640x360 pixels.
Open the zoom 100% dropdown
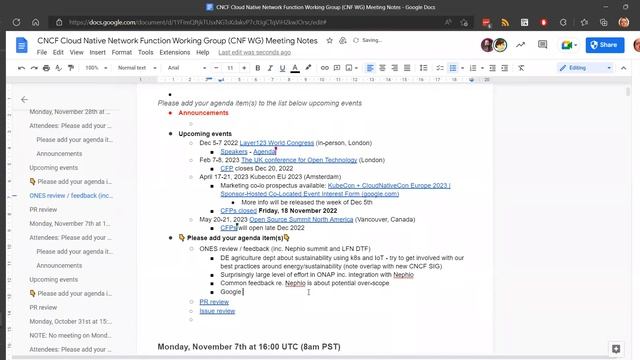coord(96,68)
